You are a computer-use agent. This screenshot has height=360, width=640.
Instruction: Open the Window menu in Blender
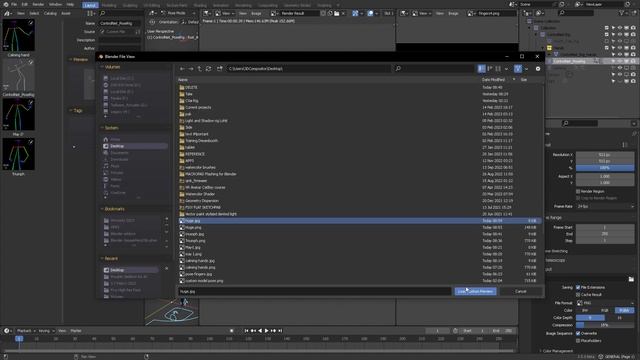pos(56,4)
